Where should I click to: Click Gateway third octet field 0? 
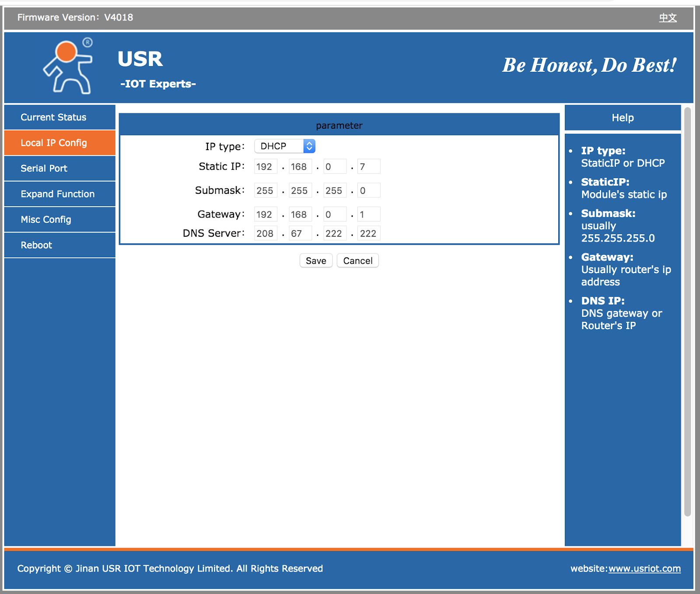click(335, 214)
